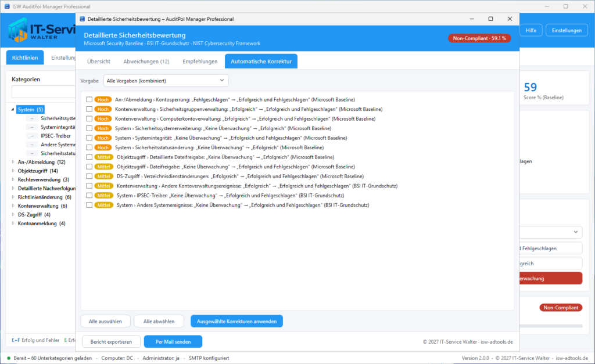The image size is (595, 364).
Task: Click Ausgewählte Korrekturen anwenden button
Action: click(237, 321)
